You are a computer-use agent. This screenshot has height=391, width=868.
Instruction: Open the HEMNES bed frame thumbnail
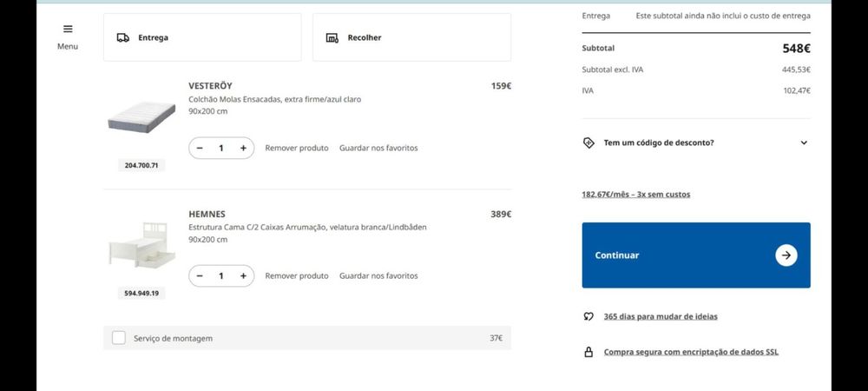click(141, 245)
